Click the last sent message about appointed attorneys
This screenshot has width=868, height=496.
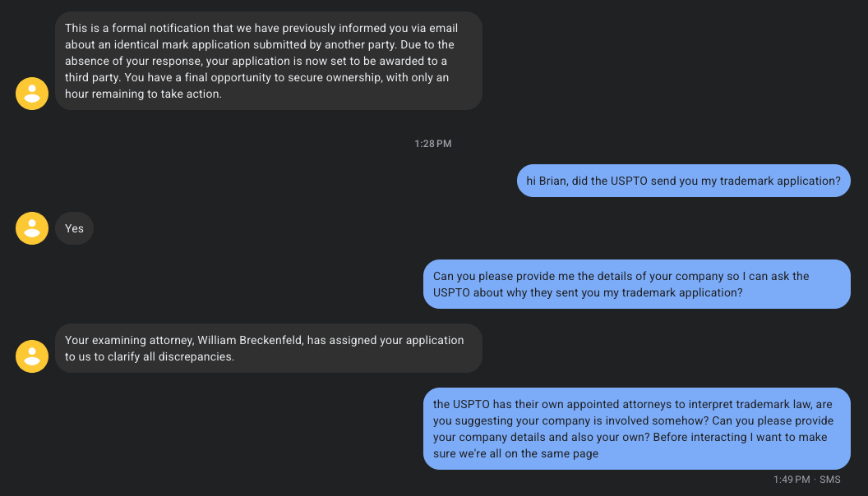pos(636,429)
